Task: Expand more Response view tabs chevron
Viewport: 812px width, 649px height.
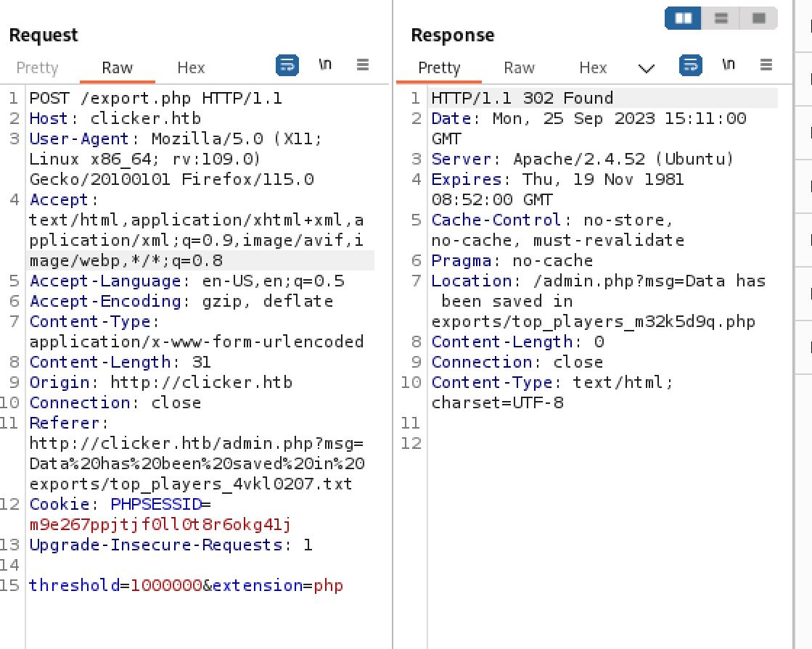Action: 646,68
